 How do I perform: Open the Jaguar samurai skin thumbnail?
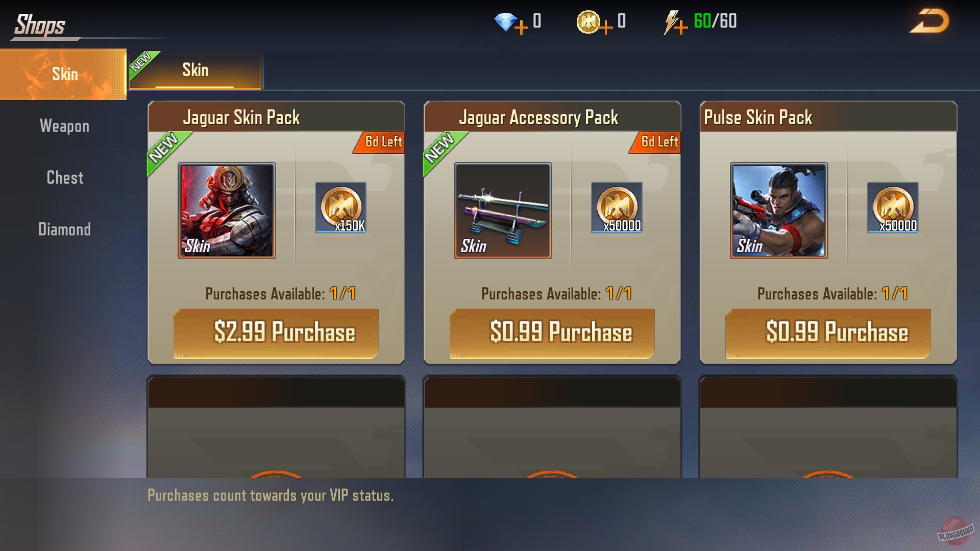click(227, 210)
